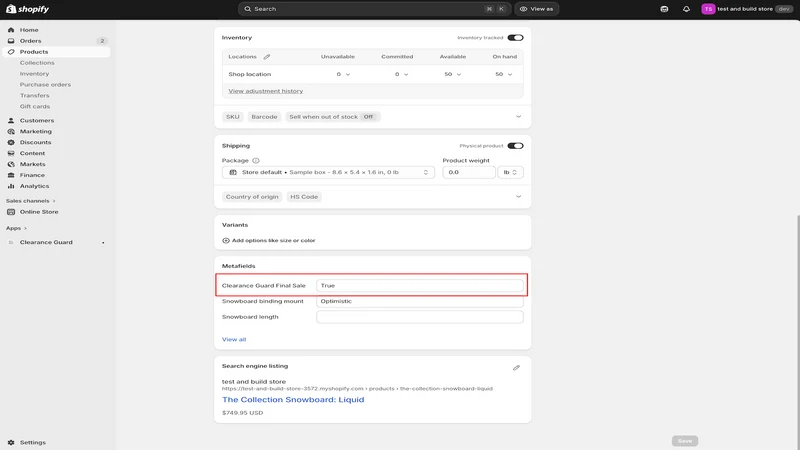
Task: Click the Marketing icon
Action: [x=11, y=131]
